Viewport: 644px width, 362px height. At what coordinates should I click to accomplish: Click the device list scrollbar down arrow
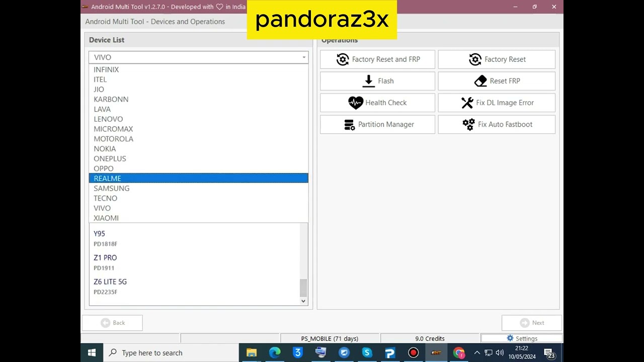[x=303, y=301]
